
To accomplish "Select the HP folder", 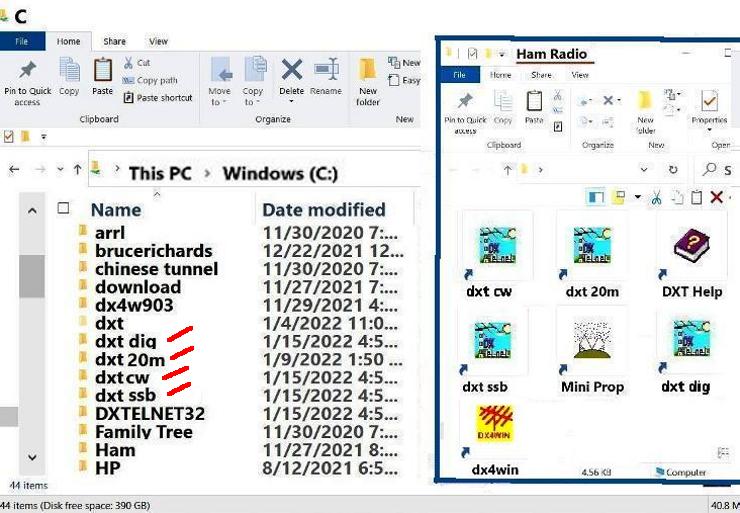I will tap(108, 468).
